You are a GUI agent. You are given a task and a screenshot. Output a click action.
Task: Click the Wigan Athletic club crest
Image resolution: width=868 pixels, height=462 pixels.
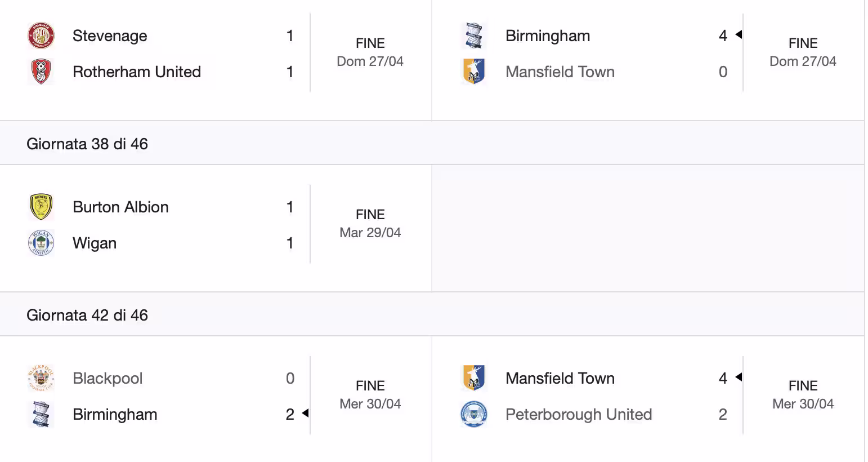click(x=41, y=243)
